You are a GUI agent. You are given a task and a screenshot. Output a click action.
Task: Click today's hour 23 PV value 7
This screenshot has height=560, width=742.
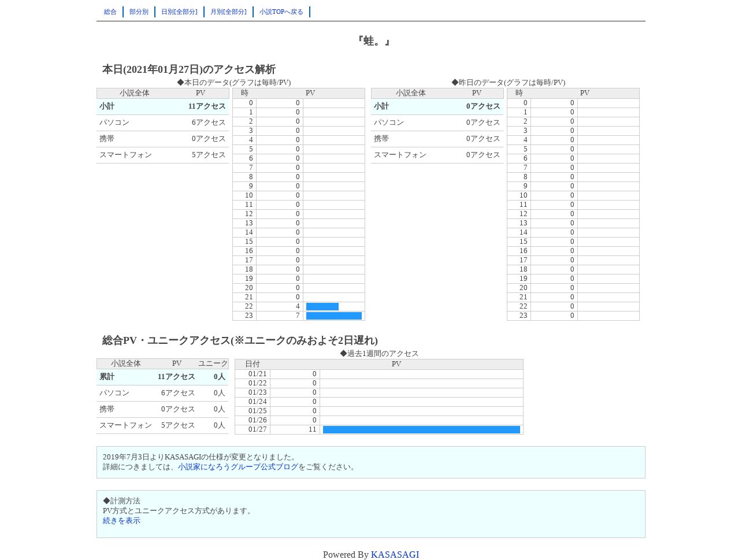(x=298, y=316)
